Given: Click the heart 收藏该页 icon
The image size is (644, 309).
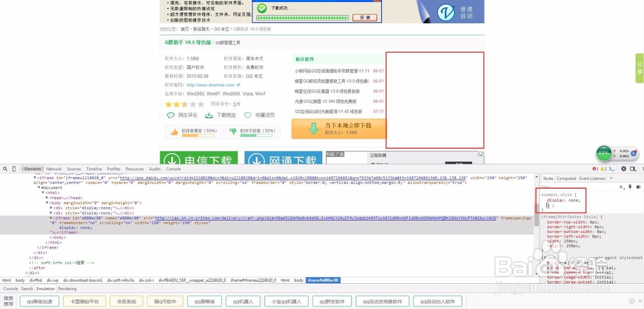Looking at the screenshot, I should click(248, 115).
